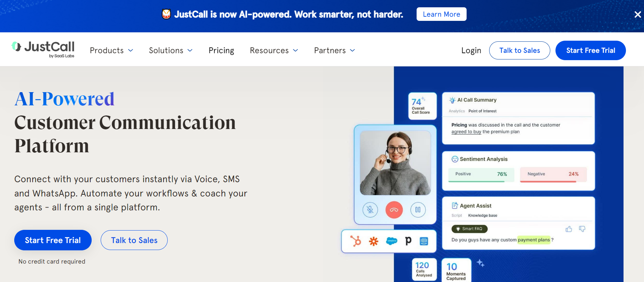Image resolution: width=644 pixels, height=282 pixels.
Task: Click Learn More in the top banner
Action: coord(441,14)
